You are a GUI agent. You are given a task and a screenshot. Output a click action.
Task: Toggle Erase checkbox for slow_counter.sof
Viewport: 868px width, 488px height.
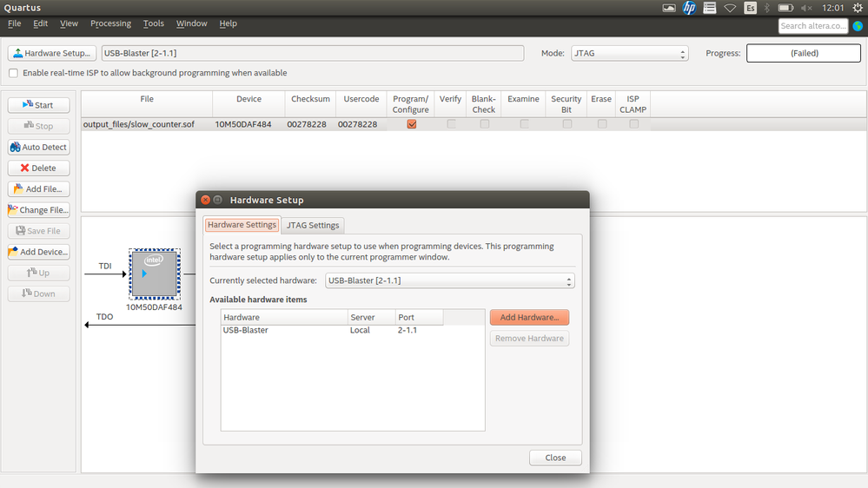pos(602,124)
